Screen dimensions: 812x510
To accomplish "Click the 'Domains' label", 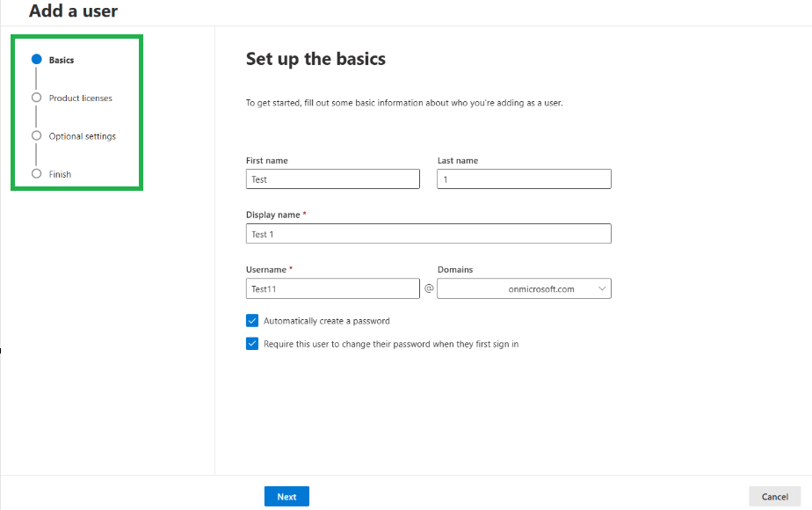I will (x=455, y=270).
